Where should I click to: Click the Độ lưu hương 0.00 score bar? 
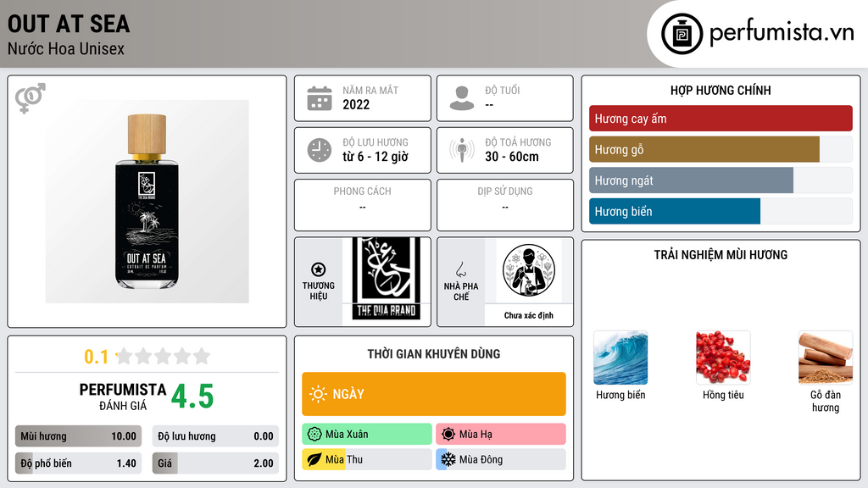(x=215, y=436)
